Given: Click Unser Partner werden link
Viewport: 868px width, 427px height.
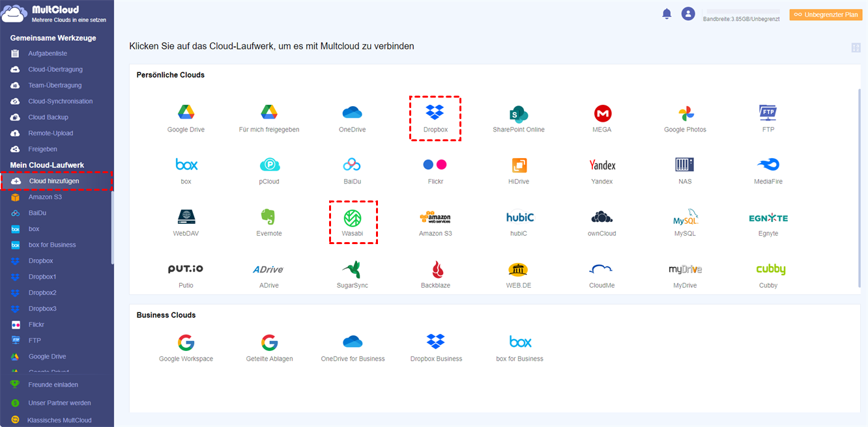Looking at the screenshot, I should (x=59, y=403).
